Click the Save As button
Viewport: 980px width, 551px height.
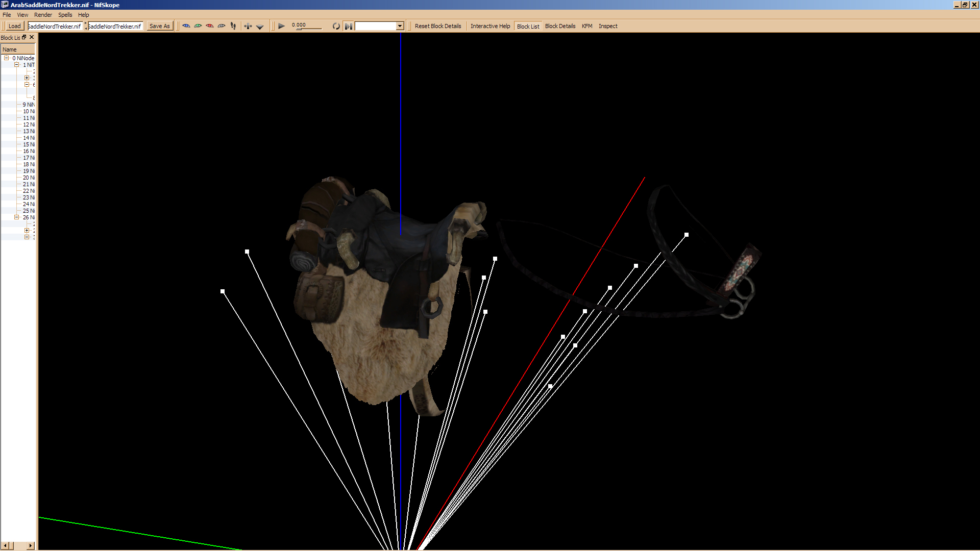point(160,26)
